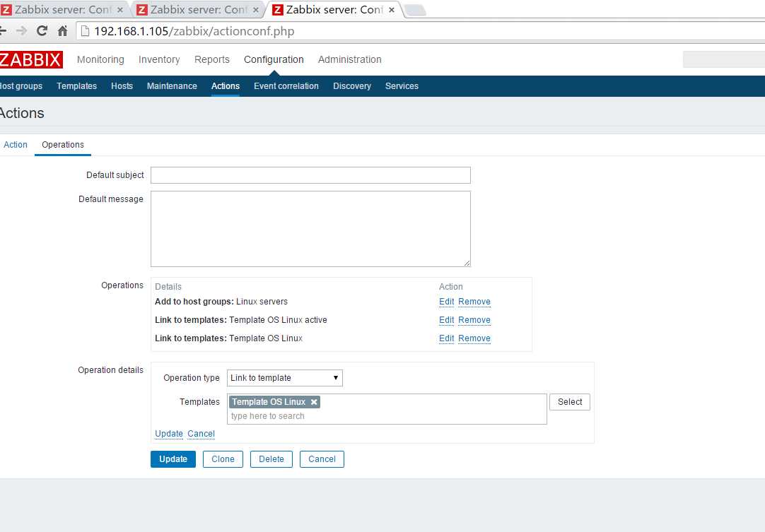The image size is (765, 532).
Task: Go to Maintenance submenu
Action: point(172,85)
